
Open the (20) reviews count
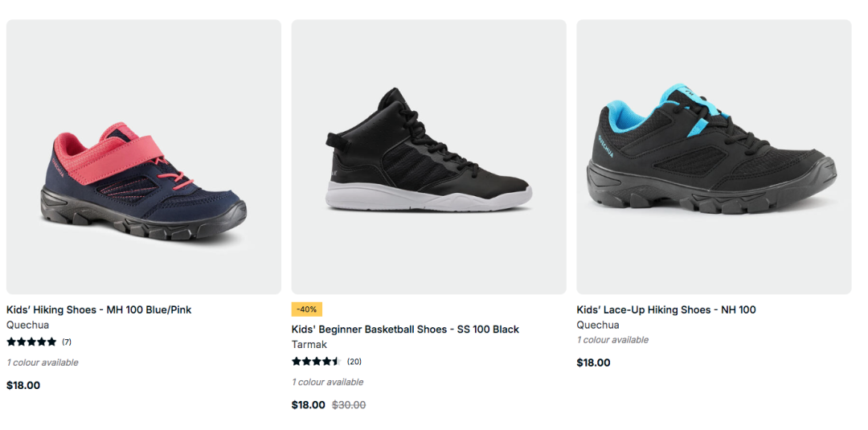(354, 362)
